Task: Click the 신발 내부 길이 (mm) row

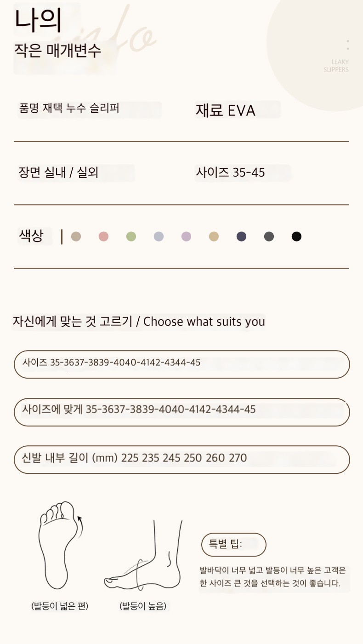Action: coord(182,460)
